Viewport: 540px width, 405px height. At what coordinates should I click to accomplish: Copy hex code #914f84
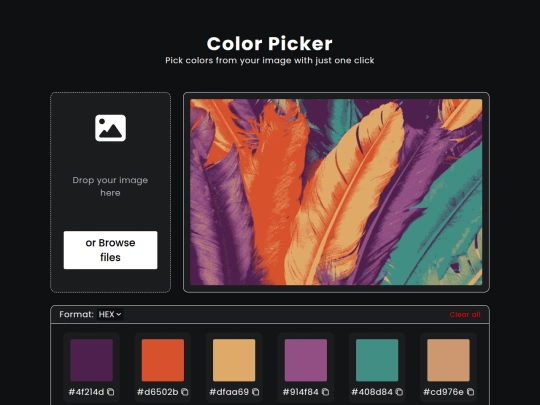pyautogui.click(x=325, y=392)
